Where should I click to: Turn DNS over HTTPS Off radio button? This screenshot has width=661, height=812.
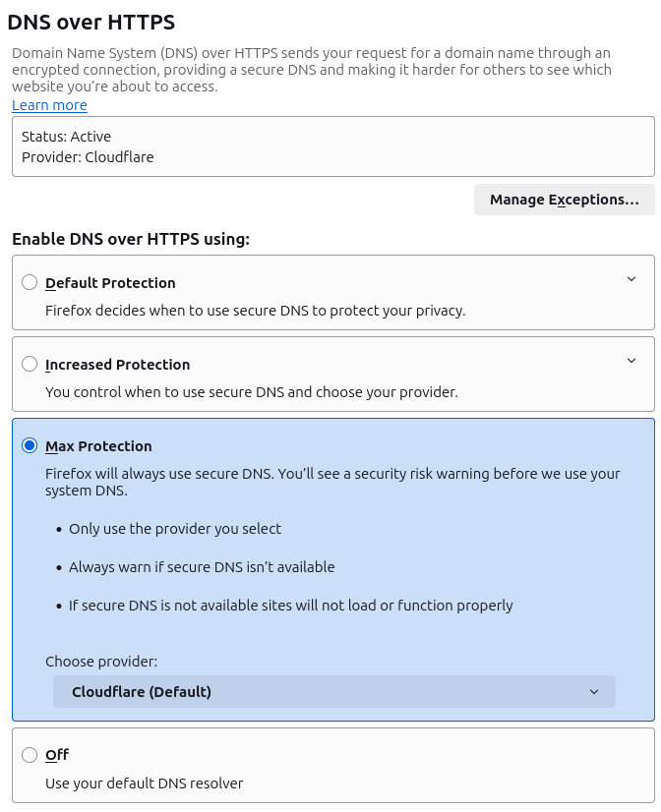coord(30,755)
